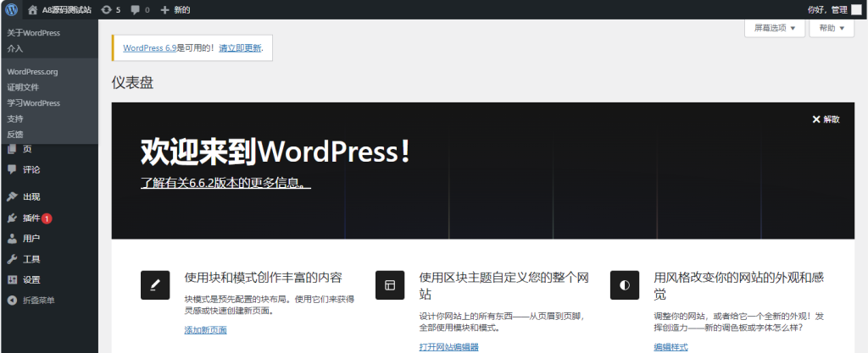The width and height of the screenshot is (868, 353).
Task: Click the 使用区块主题自定义您的整个网站 heading
Action: (x=504, y=285)
